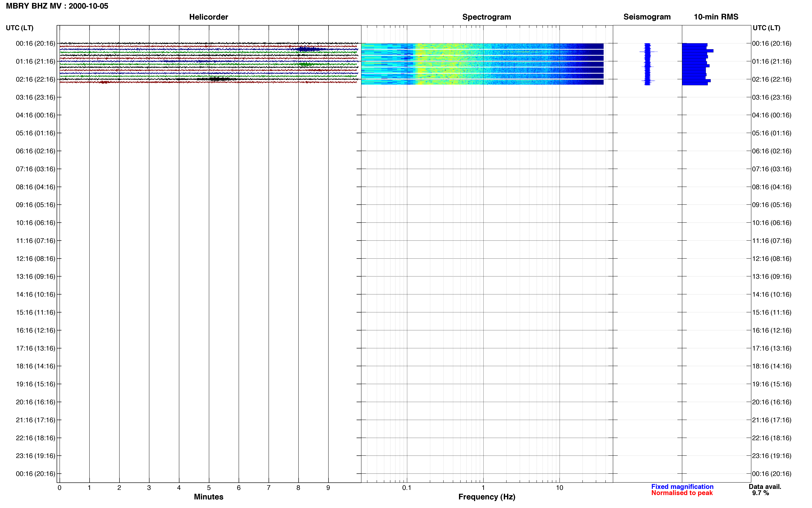Image resolution: width=812 pixels, height=508 pixels.
Task: Click the UTC (LT) header beside the RMS panel
Action: click(766, 28)
